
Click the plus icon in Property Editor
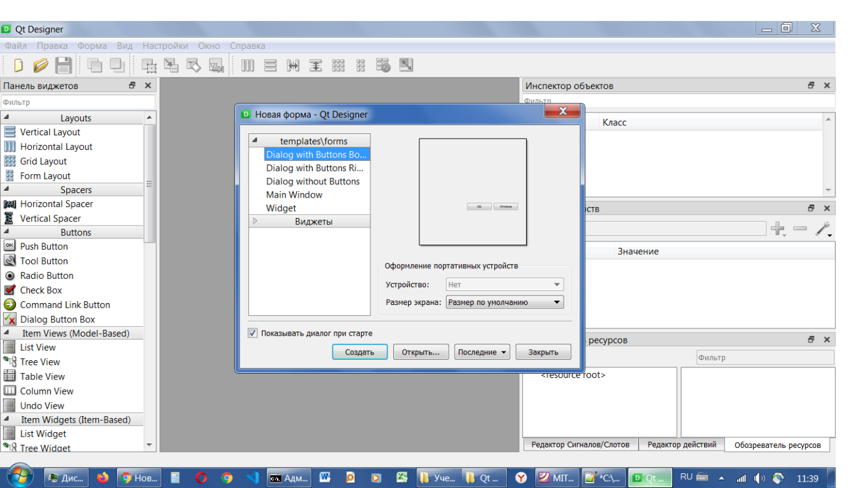point(777,229)
